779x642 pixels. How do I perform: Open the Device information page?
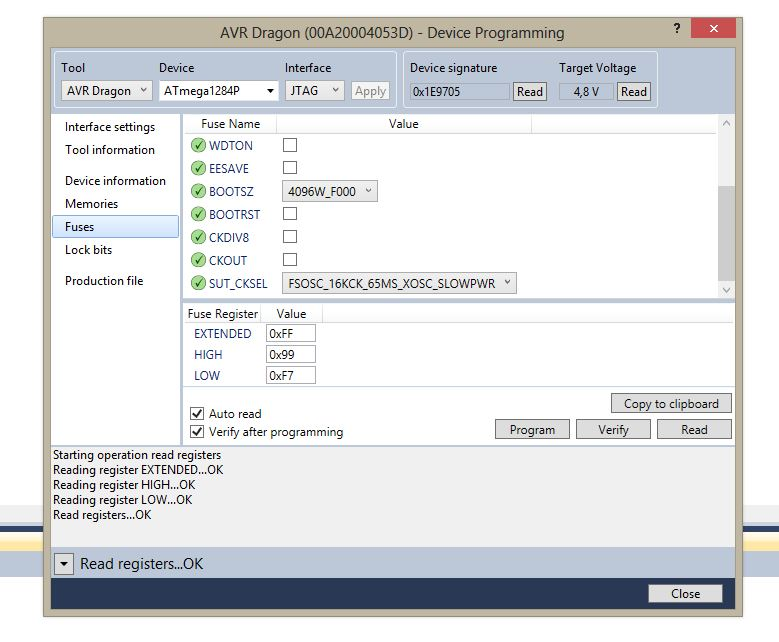115,180
